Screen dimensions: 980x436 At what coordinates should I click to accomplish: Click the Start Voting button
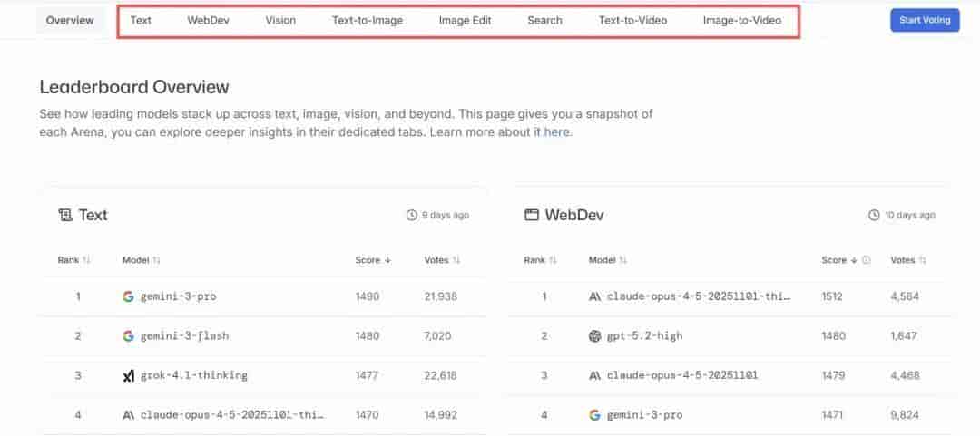click(x=925, y=20)
